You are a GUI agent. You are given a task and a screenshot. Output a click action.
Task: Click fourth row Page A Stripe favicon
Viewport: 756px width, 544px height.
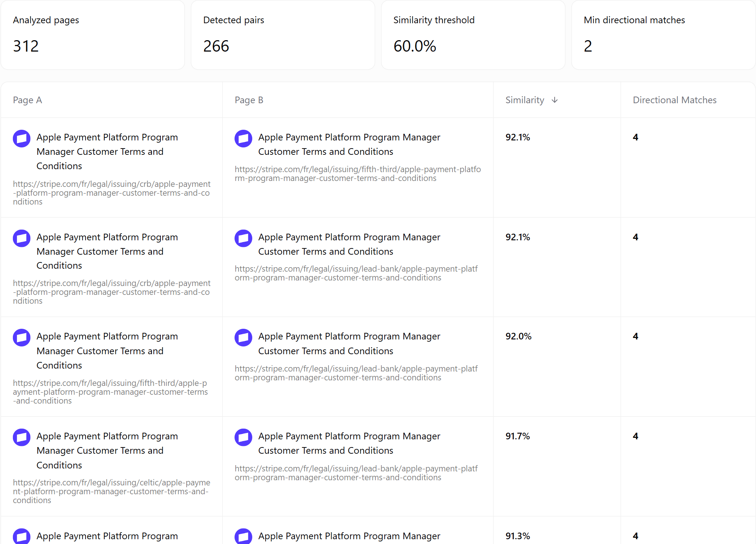point(22,437)
